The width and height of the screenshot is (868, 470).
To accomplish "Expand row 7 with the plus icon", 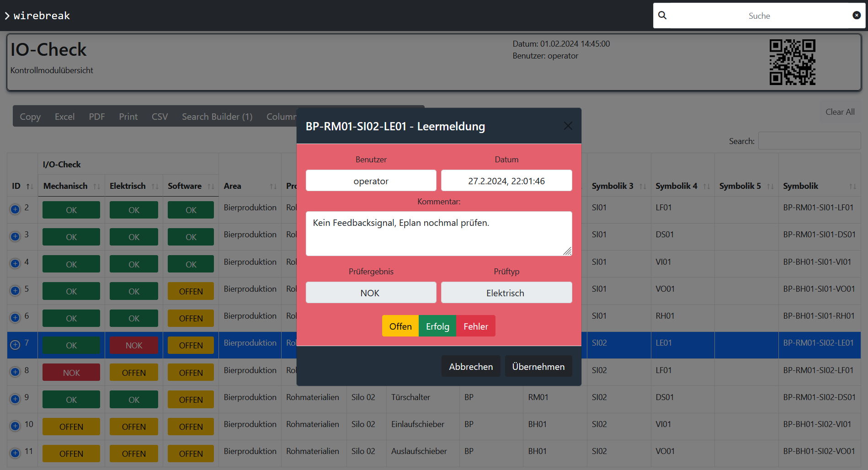I will 15,345.
